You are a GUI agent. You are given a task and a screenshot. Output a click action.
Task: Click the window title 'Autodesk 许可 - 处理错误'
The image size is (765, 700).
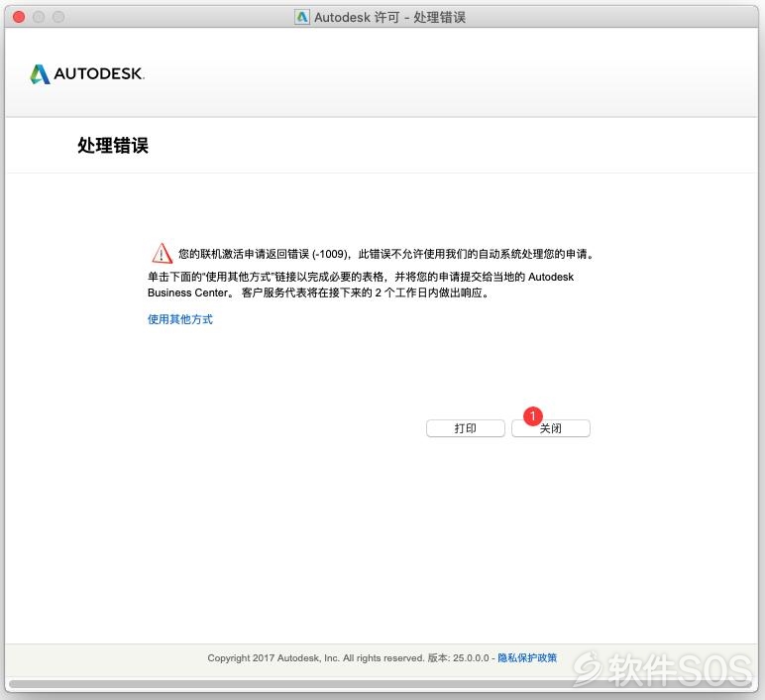click(x=389, y=18)
